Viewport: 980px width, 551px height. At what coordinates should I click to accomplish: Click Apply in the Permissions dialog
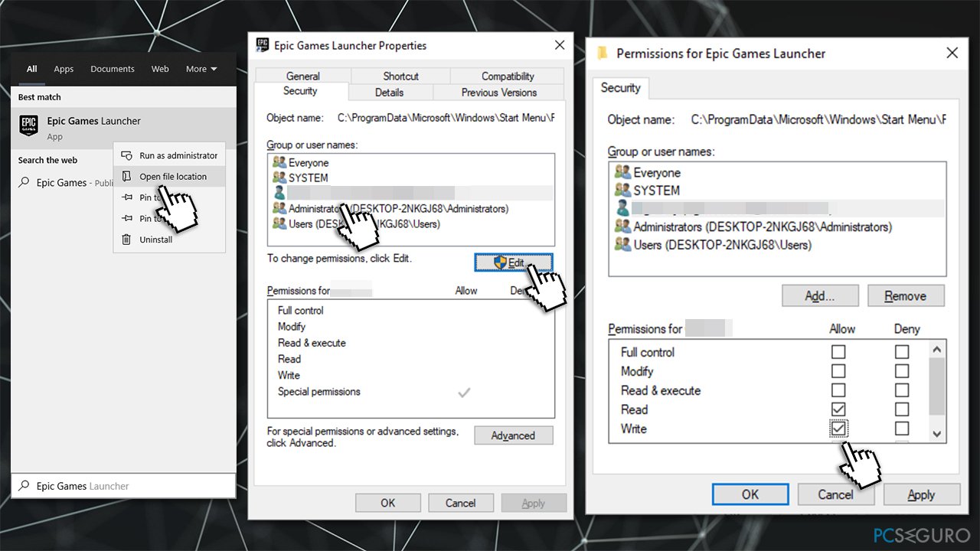pyautogui.click(x=921, y=494)
